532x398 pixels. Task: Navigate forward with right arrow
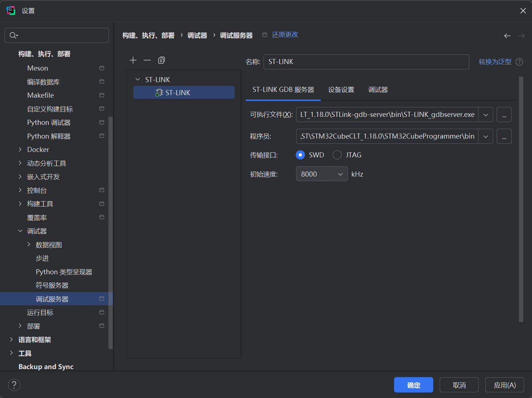coord(522,35)
